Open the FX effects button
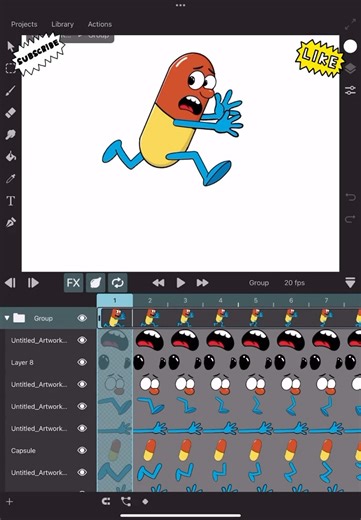This screenshot has height=520, width=361. pos(73,283)
